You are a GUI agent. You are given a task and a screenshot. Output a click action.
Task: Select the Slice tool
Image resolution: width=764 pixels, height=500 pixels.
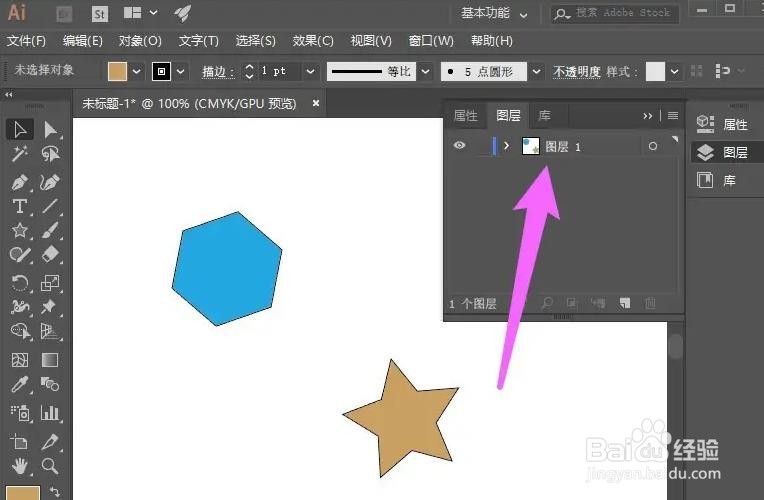[x=50, y=442]
